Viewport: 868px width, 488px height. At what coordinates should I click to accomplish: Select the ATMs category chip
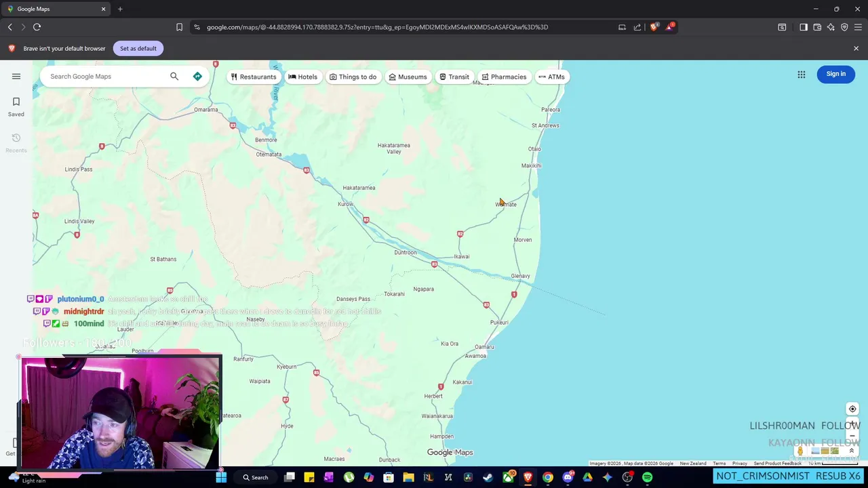click(551, 77)
